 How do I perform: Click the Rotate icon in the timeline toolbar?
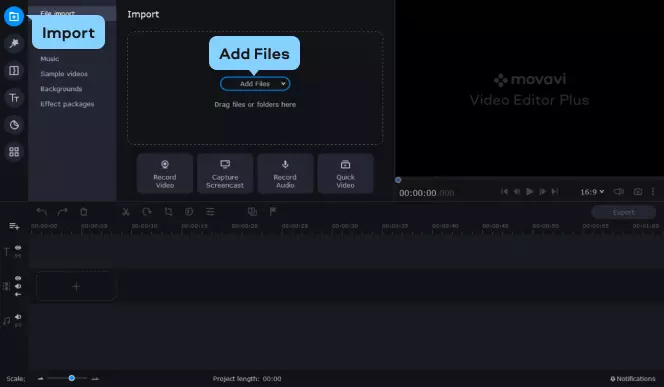(147, 211)
